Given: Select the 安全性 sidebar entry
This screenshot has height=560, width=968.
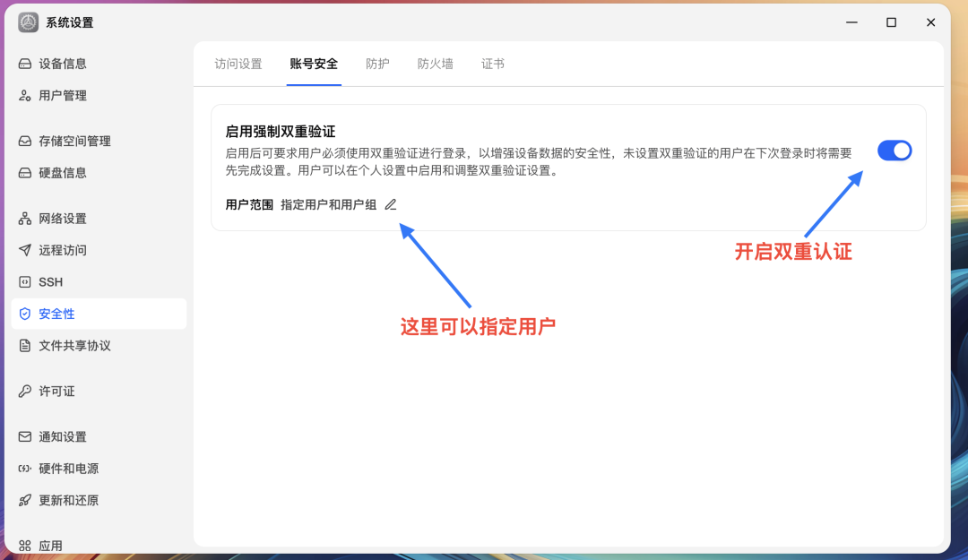Looking at the screenshot, I should click(99, 314).
